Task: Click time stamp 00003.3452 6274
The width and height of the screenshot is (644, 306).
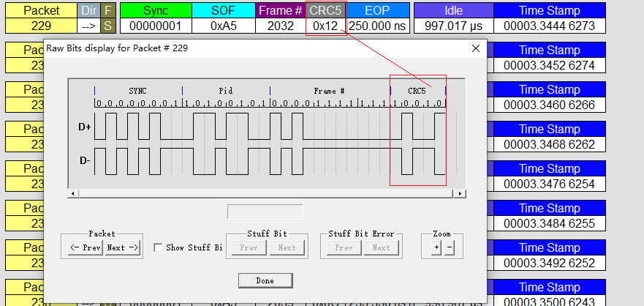Action: pyautogui.click(x=549, y=65)
